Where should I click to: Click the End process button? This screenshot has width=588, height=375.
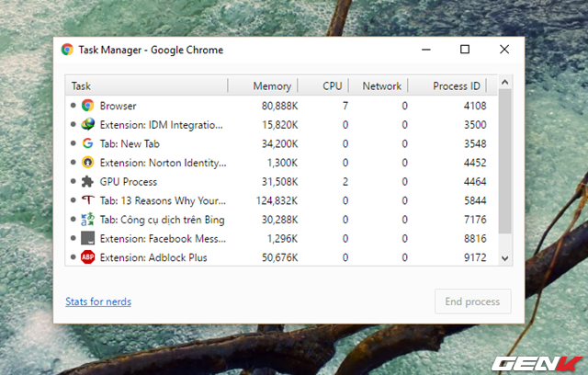point(472,301)
